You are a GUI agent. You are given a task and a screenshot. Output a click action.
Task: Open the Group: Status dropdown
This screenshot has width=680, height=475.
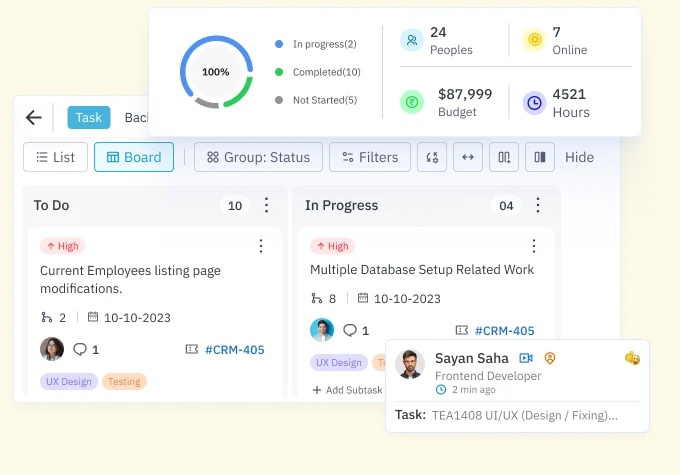coord(258,157)
